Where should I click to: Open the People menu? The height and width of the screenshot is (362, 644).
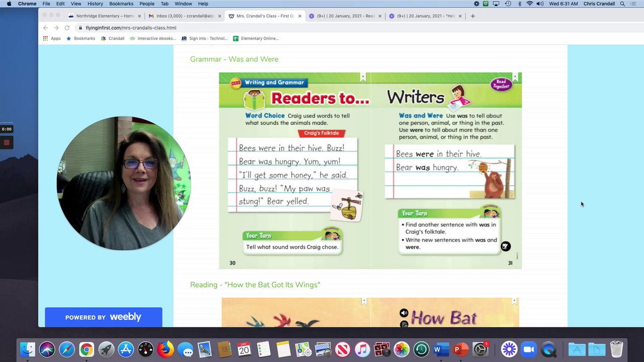(147, 4)
